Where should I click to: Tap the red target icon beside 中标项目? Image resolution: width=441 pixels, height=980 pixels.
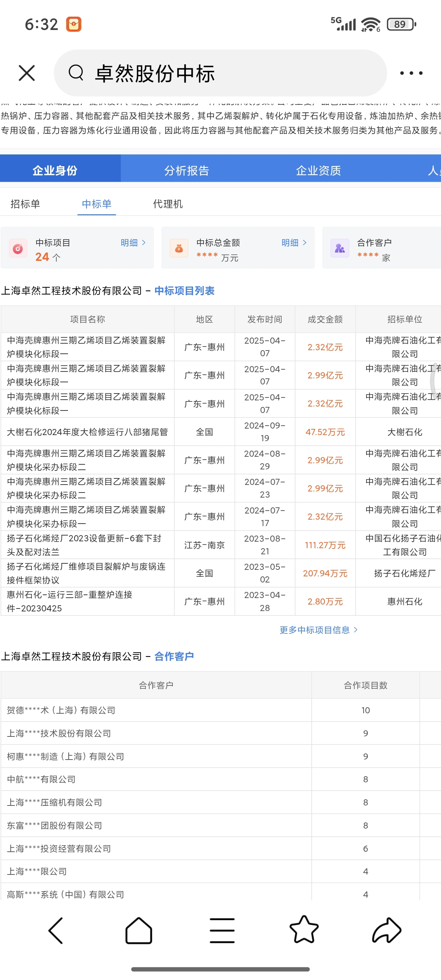pyautogui.click(x=18, y=248)
